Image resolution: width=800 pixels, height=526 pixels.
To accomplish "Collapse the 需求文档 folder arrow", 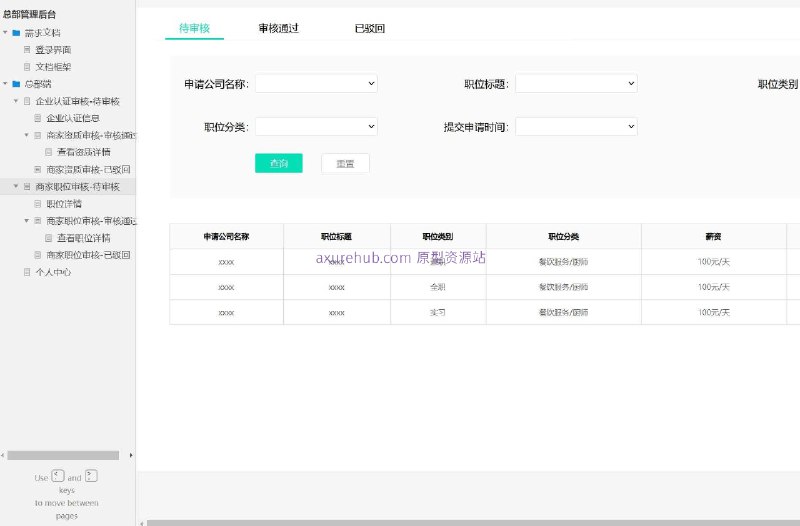I will click(6, 33).
